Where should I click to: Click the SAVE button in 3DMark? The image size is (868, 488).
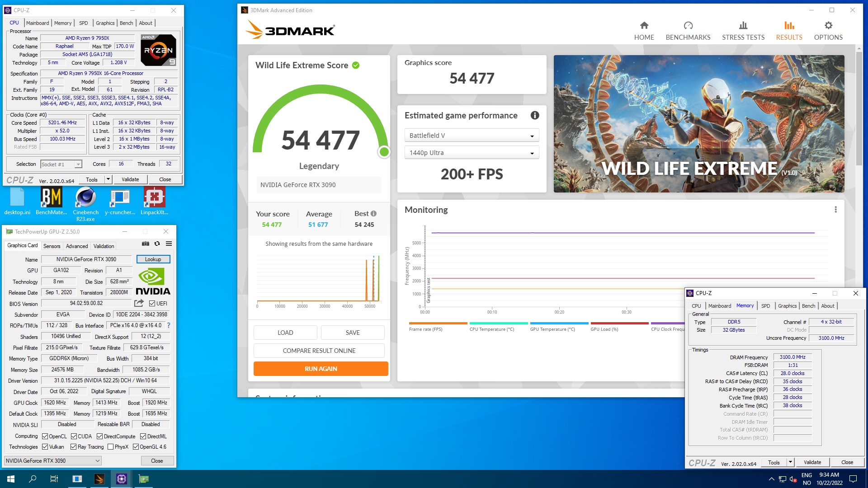(x=353, y=333)
